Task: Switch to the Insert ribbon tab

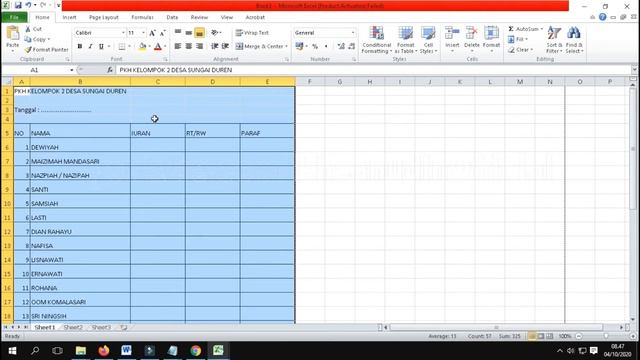Action: pyautogui.click(x=69, y=18)
